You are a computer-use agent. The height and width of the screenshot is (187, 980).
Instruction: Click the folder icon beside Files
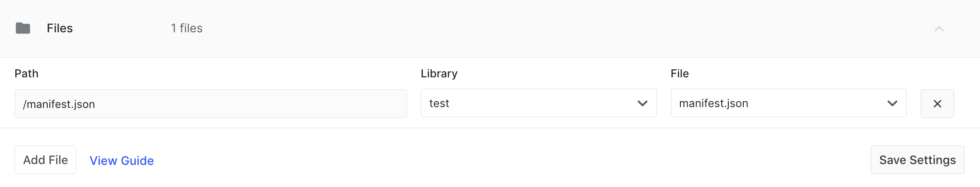pyautogui.click(x=23, y=28)
